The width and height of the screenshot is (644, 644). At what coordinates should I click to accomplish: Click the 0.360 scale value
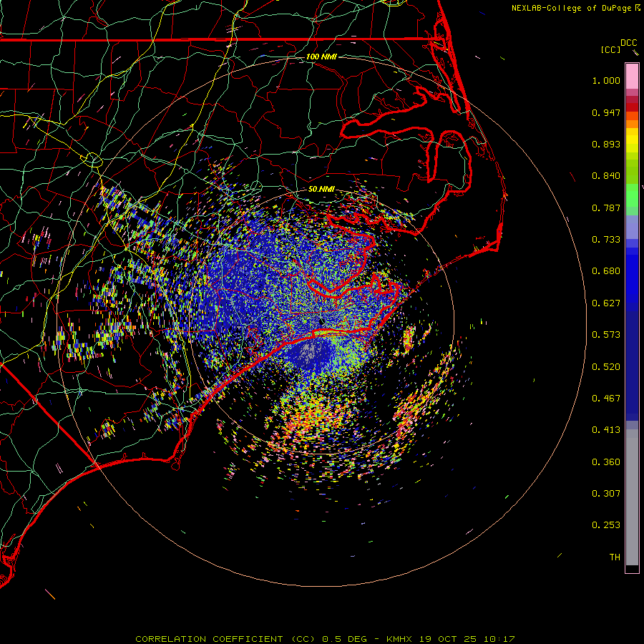pyautogui.click(x=606, y=462)
